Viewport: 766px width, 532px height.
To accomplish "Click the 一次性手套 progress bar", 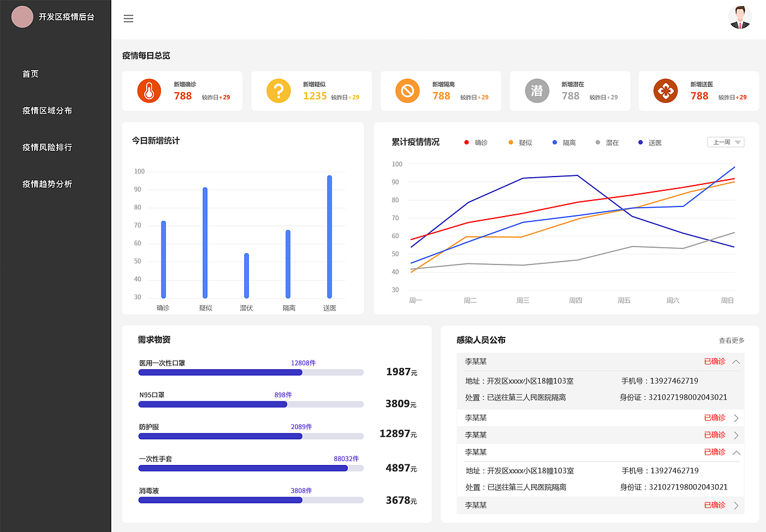I will click(251, 468).
